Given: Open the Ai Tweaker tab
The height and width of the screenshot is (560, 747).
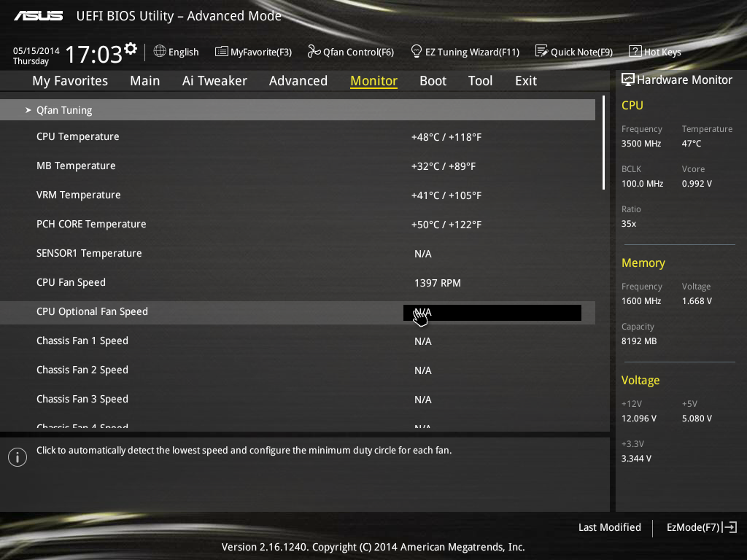Looking at the screenshot, I should tap(214, 81).
